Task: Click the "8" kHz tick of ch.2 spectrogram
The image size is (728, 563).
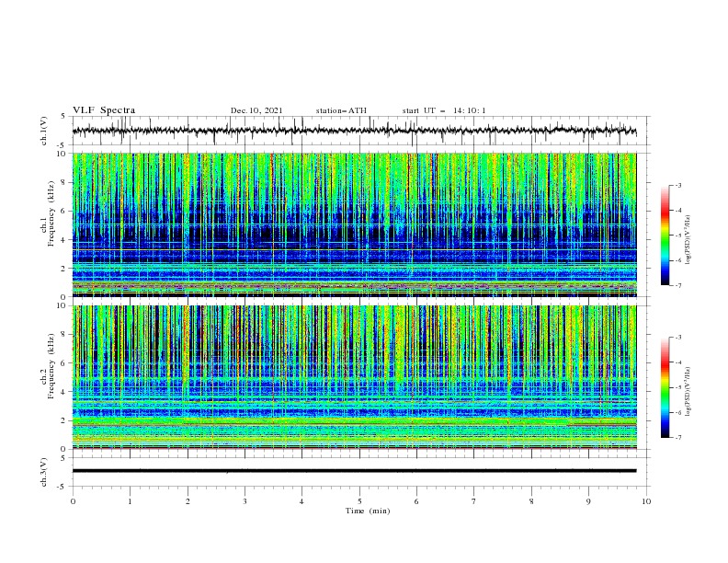Action: [x=64, y=335]
